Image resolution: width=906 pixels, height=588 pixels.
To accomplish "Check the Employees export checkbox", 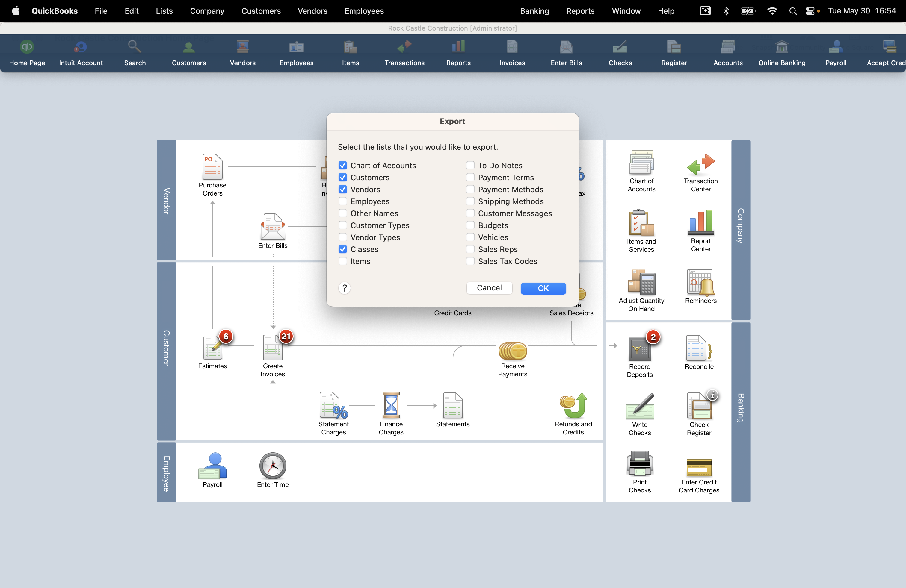I will [343, 201].
